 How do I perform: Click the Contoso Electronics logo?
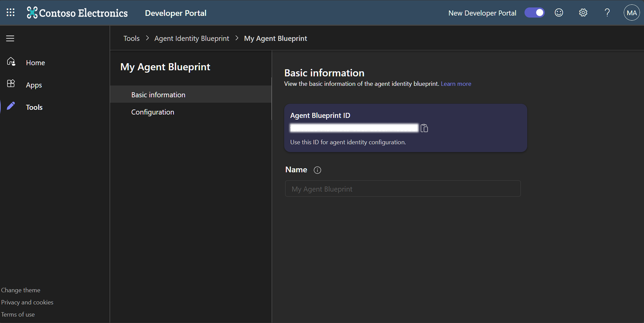tap(77, 13)
